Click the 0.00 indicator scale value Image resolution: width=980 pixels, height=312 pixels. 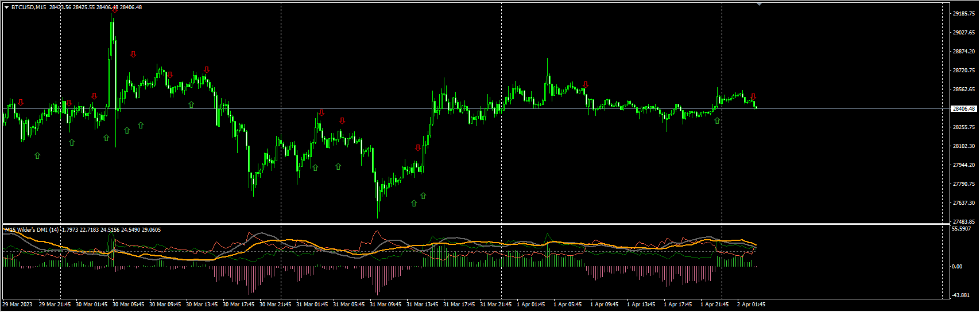(957, 267)
